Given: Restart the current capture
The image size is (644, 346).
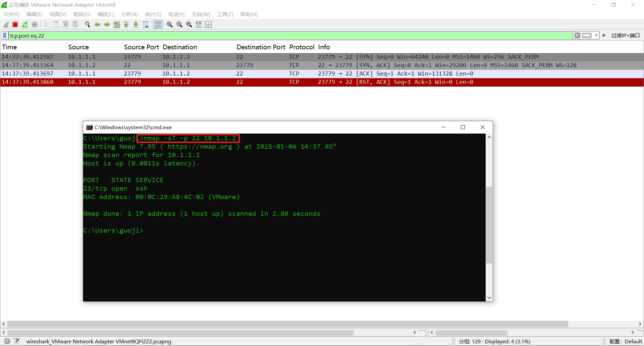Looking at the screenshot, I should 25,24.
